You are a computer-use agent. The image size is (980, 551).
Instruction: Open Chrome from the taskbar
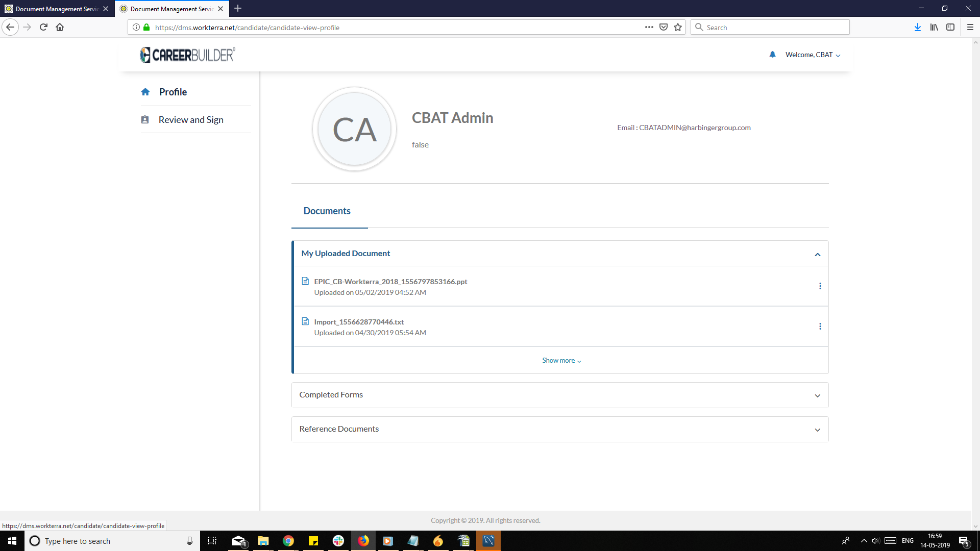click(288, 541)
